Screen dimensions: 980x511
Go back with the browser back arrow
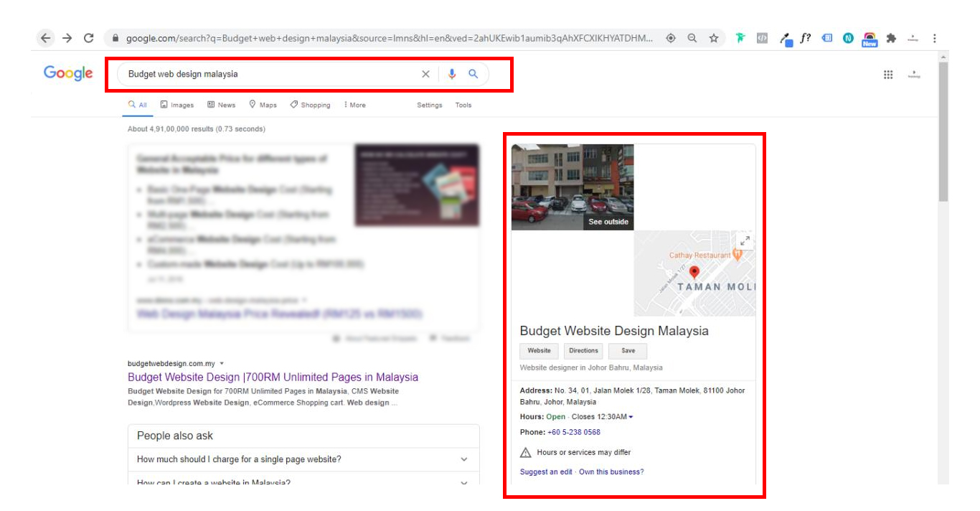(x=45, y=38)
